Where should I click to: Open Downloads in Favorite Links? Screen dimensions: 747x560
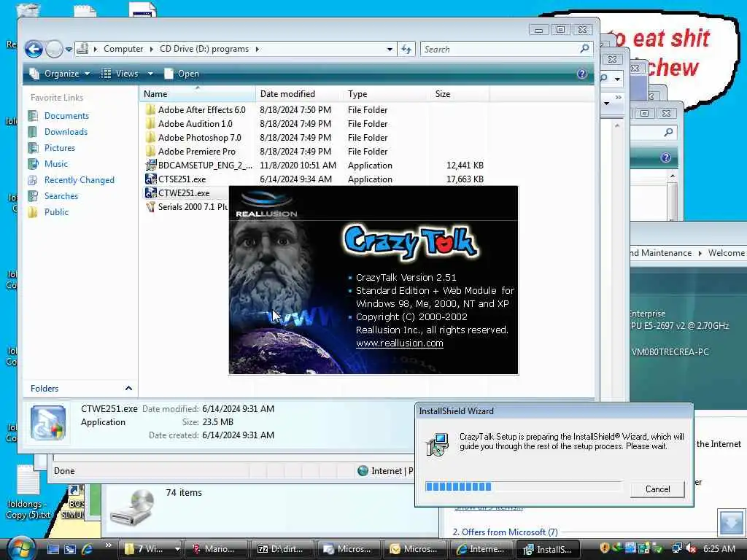[66, 132]
